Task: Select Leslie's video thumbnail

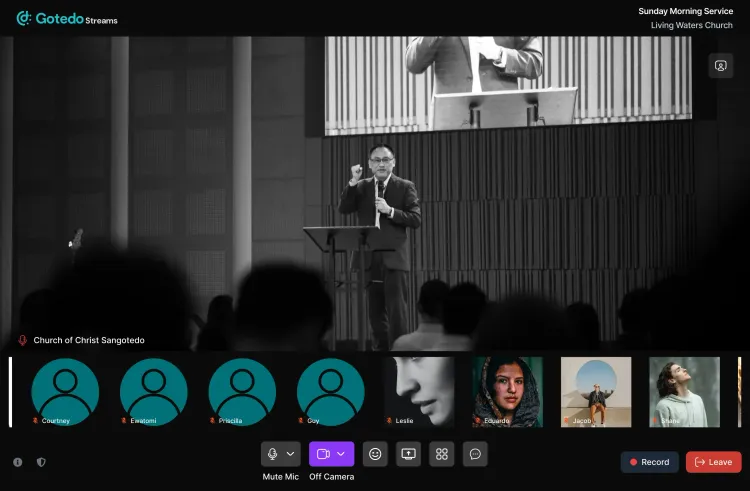Action: (x=419, y=391)
